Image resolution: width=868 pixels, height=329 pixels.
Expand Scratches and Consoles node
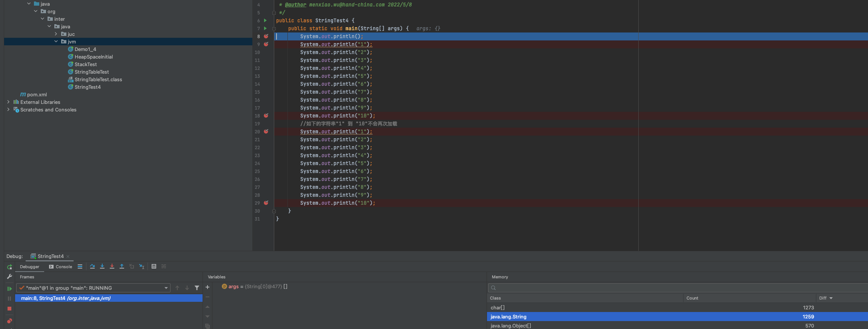point(8,110)
